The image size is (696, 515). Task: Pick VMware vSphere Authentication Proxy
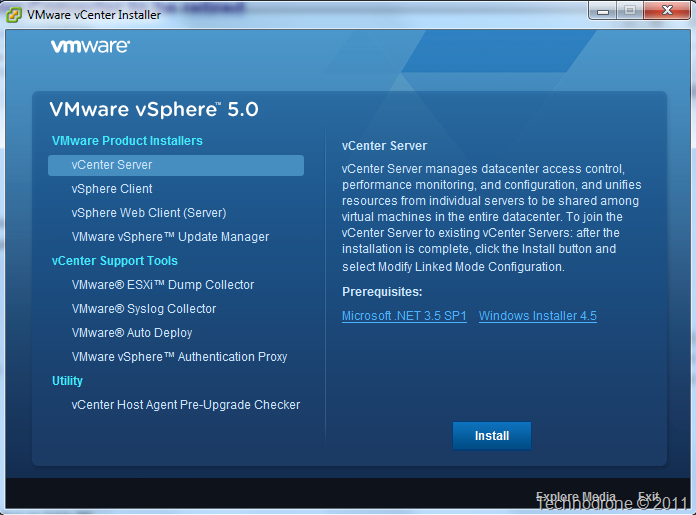pyautogui.click(x=179, y=357)
